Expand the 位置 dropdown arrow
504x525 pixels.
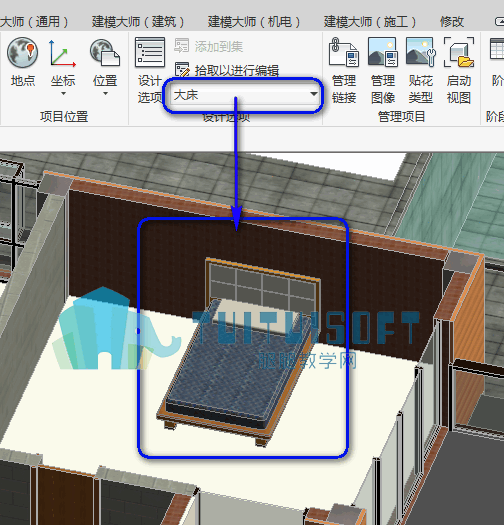105,94
